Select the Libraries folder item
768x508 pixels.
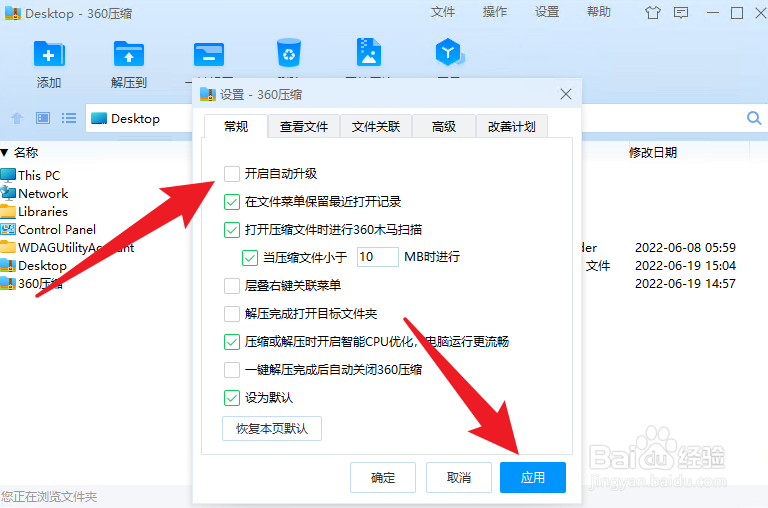[34, 212]
